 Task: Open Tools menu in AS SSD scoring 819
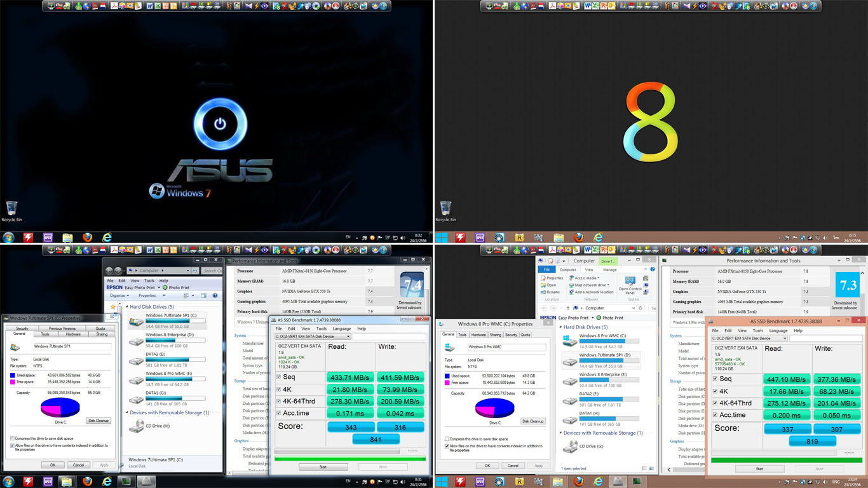758,330
